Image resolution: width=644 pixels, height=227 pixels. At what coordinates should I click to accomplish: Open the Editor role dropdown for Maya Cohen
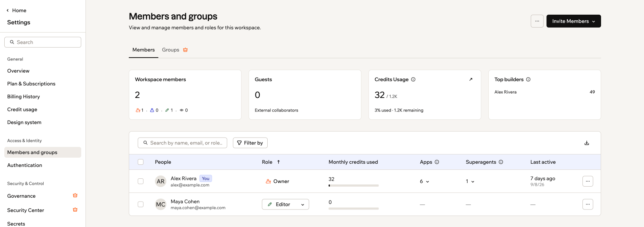coord(286,204)
